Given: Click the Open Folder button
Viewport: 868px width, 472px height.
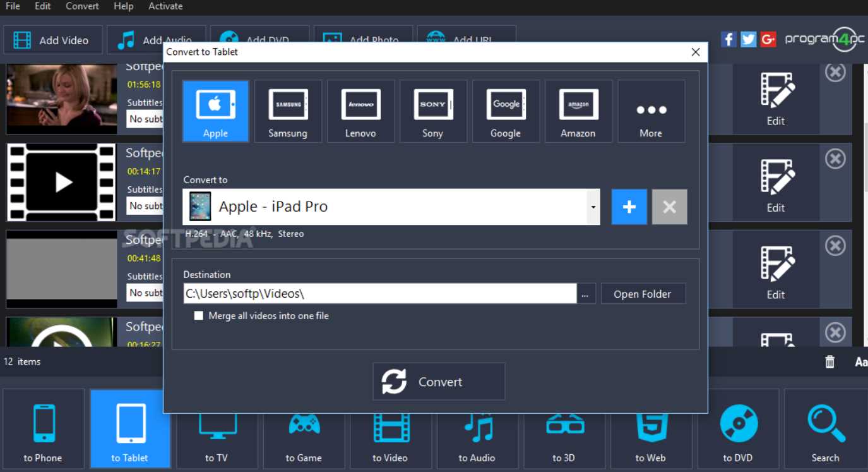Looking at the screenshot, I should coord(643,294).
